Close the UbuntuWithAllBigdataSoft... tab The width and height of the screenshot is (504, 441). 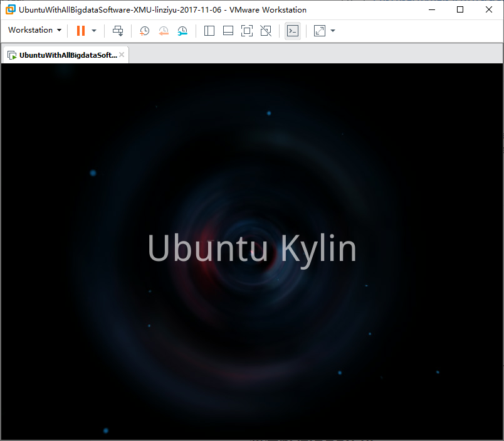coord(122,55)
